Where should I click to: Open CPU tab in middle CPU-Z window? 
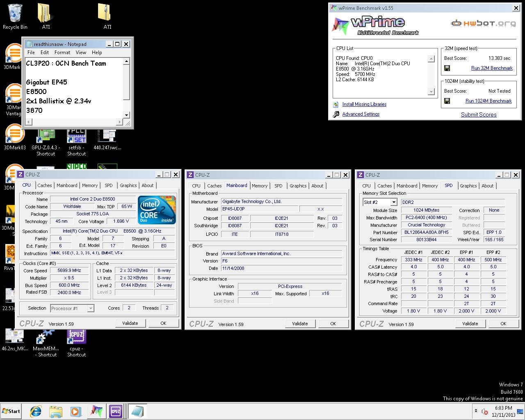pos(196,186)
